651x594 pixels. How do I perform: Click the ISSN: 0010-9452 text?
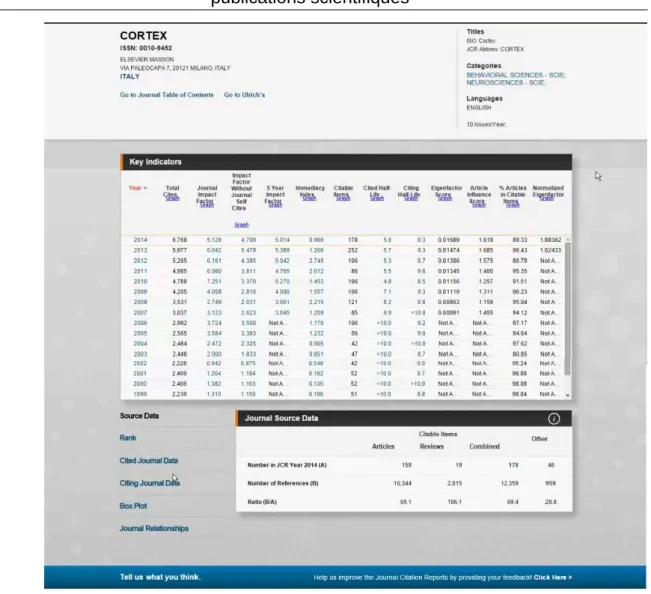(x=146, y=48)
